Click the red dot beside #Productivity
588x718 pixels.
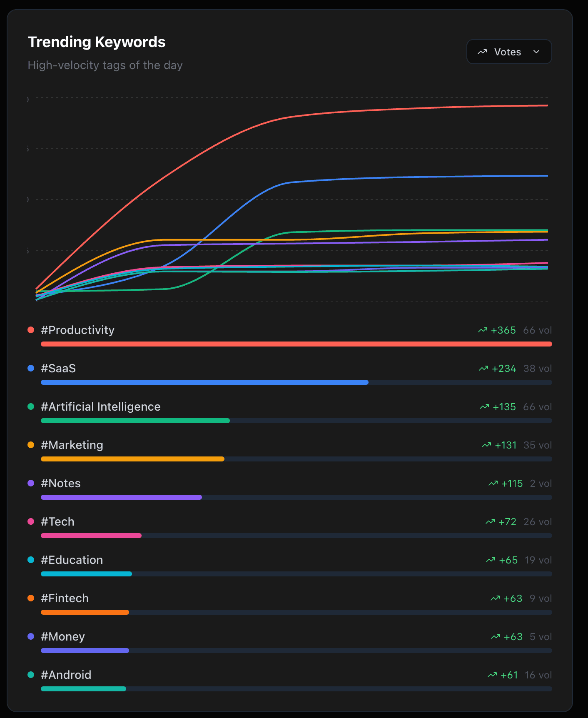pyautogui.click(x=30, y=329)
